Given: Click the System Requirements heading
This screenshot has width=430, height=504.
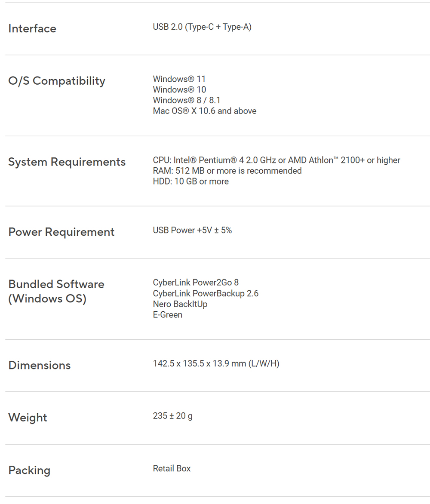Looking at the screenshot, I should (x=67, y=162).
